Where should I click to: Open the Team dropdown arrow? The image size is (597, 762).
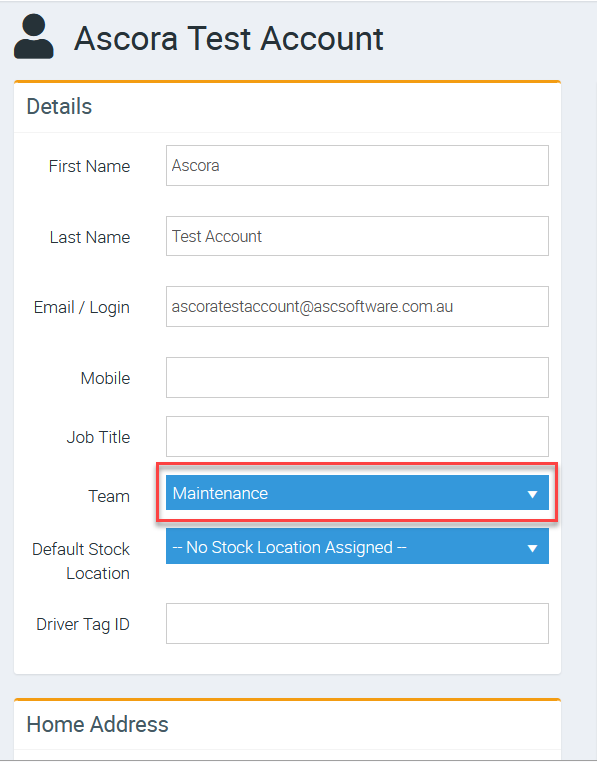pyautogui.click(x=532, y=494)
